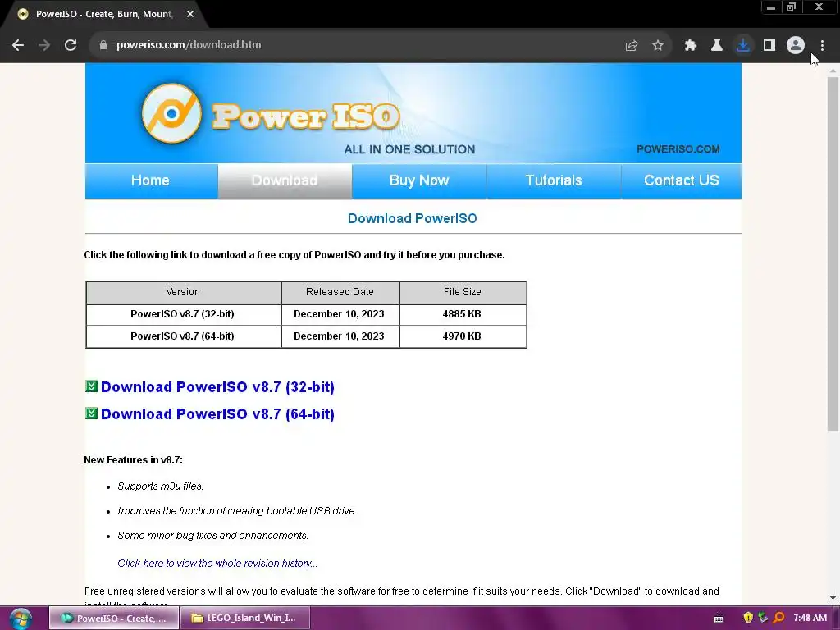Open the Extensions puzzle icon

pyautogui.click(x=690, y=46)
